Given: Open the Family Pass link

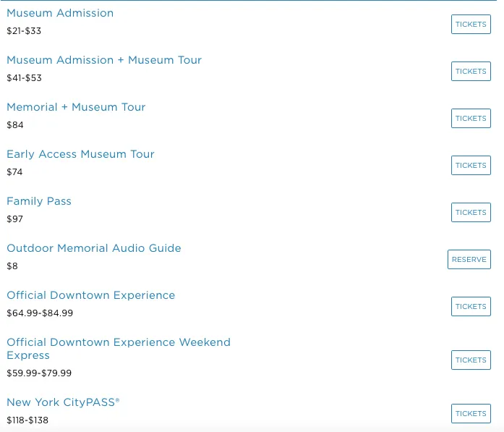Looking at the screenshot, I should [x=39, y=201].
